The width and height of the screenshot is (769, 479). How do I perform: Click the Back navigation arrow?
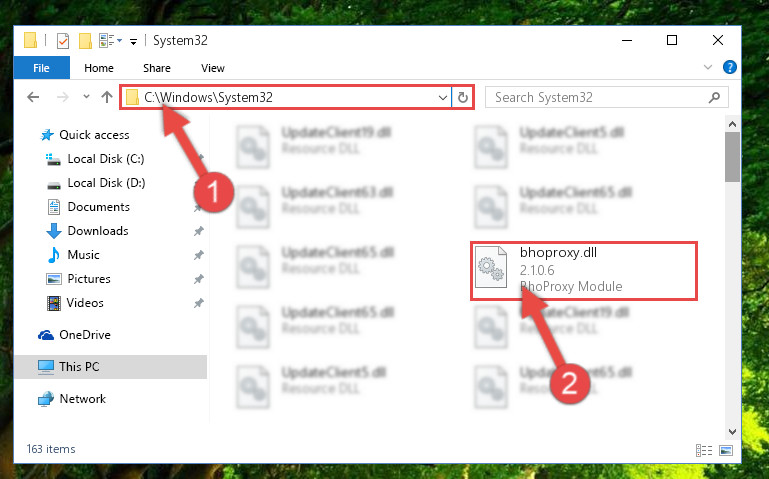[x=33, y=97]
